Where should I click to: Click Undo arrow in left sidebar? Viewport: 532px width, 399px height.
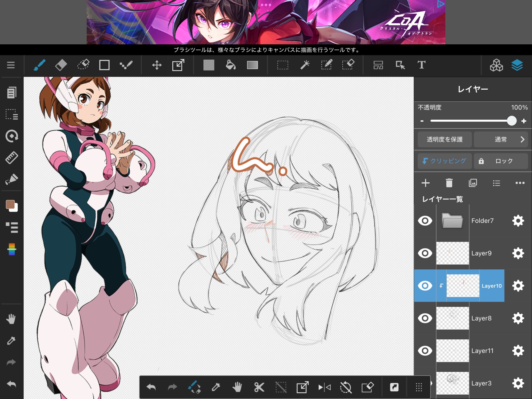pyautogui.click(x=11, y=384)
